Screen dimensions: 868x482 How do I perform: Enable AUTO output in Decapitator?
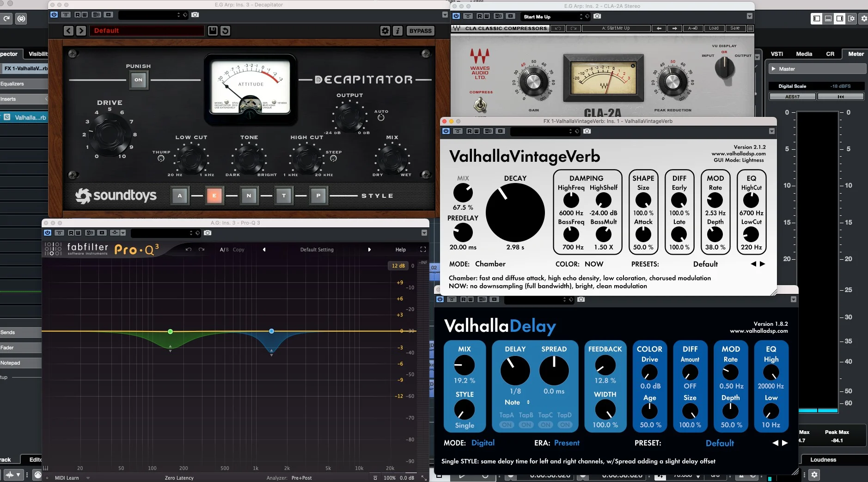coord(381,117)
